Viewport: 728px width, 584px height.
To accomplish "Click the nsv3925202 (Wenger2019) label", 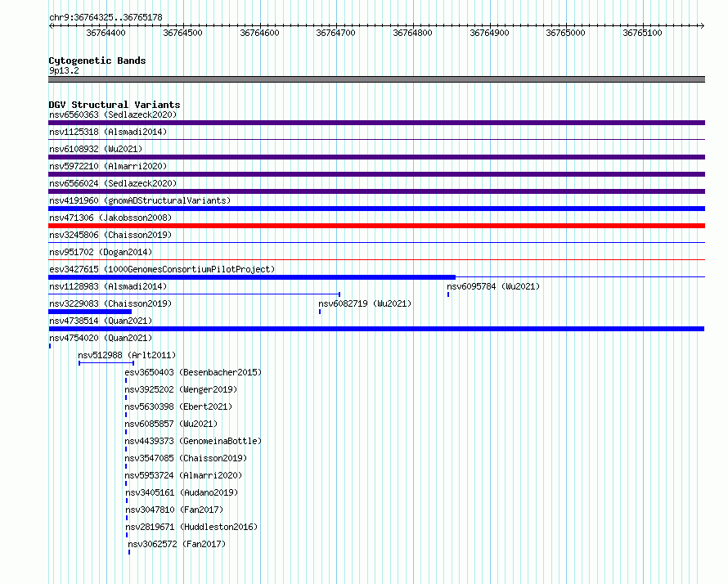I will (181, 389).
